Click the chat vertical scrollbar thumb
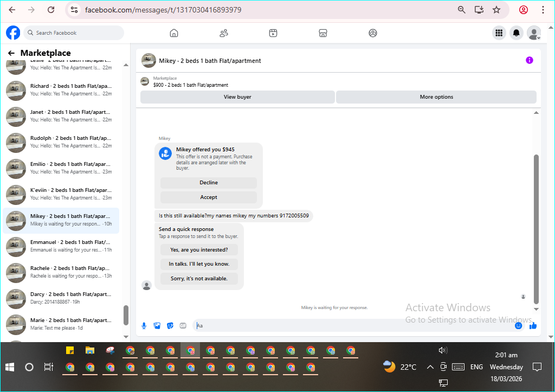 [536, 229]
